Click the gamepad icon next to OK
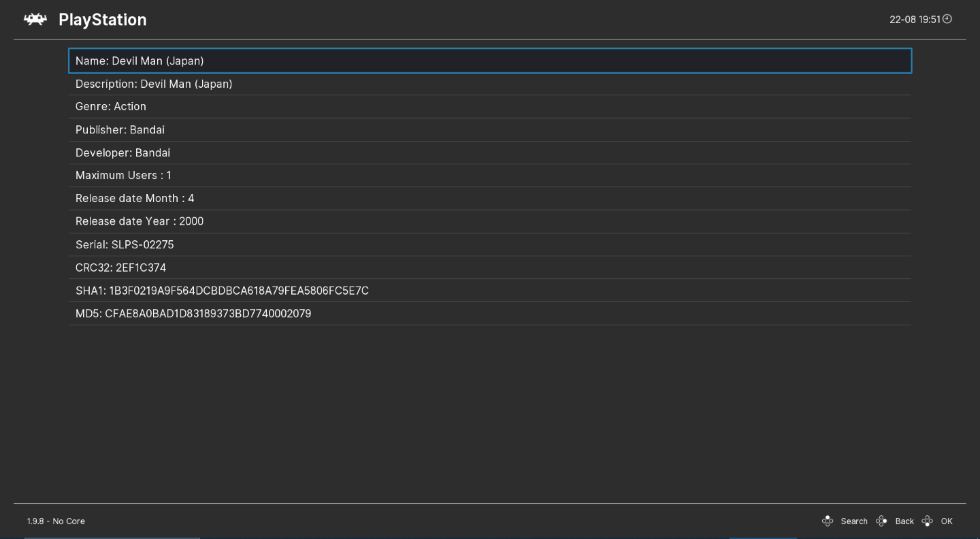980x539 pixels. point(927,521)
